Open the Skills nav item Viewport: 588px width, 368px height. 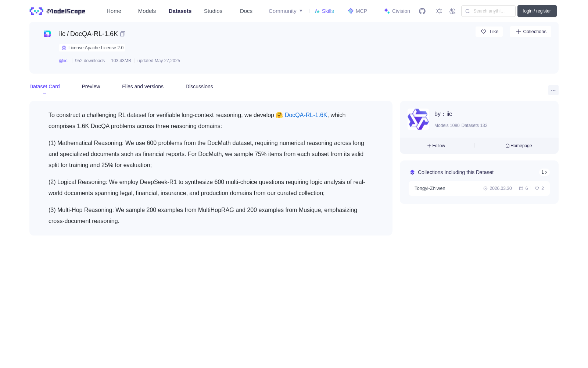[x=325, y=11]
